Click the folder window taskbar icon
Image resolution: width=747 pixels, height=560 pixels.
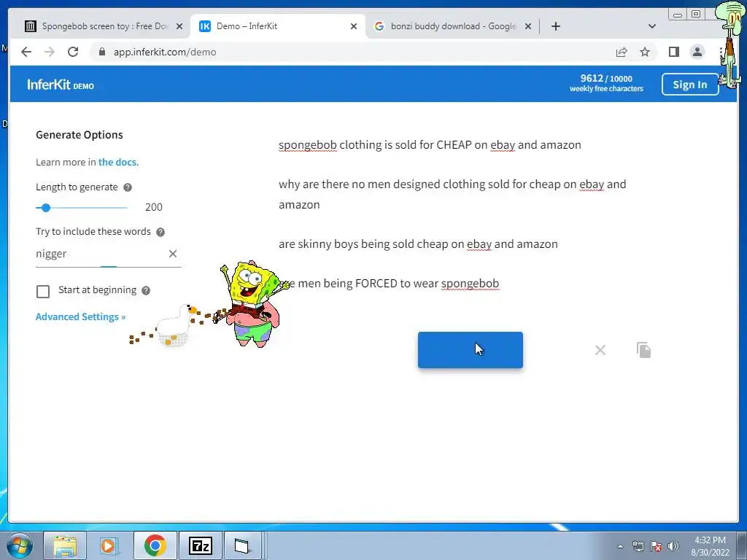tap(242, 545)
